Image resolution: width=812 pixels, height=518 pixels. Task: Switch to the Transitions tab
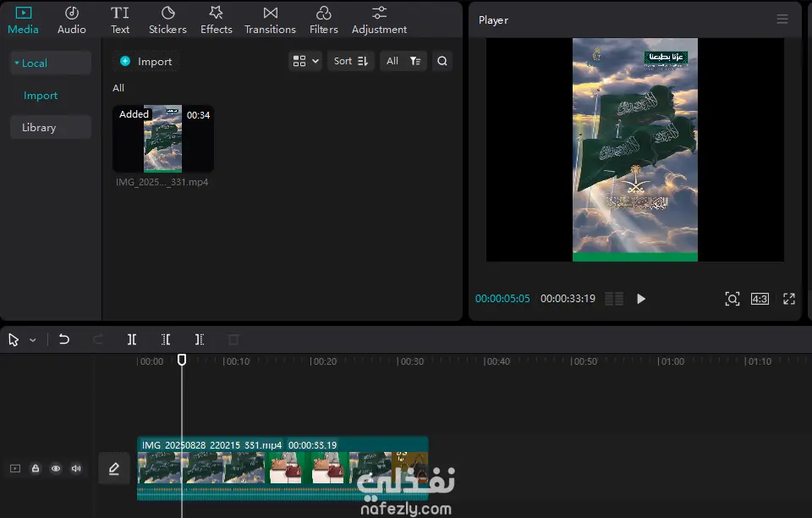pyautogui.click(x=270, y=19)
